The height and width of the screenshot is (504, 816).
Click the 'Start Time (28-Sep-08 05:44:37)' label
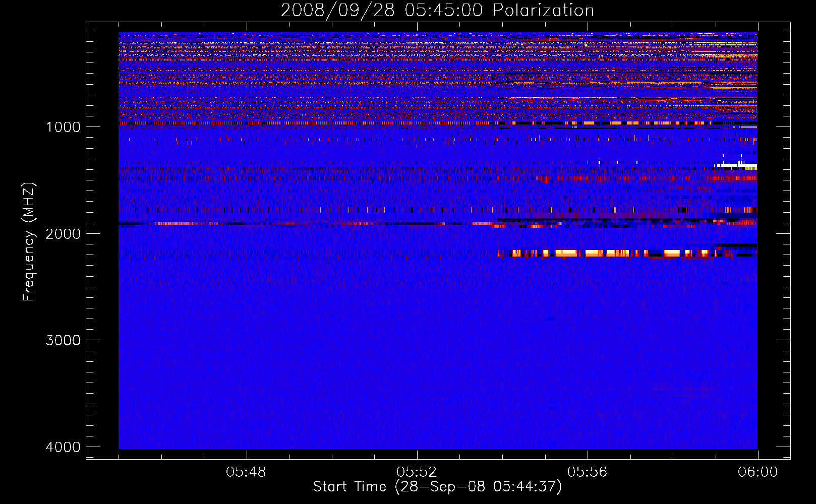point(437,487)
